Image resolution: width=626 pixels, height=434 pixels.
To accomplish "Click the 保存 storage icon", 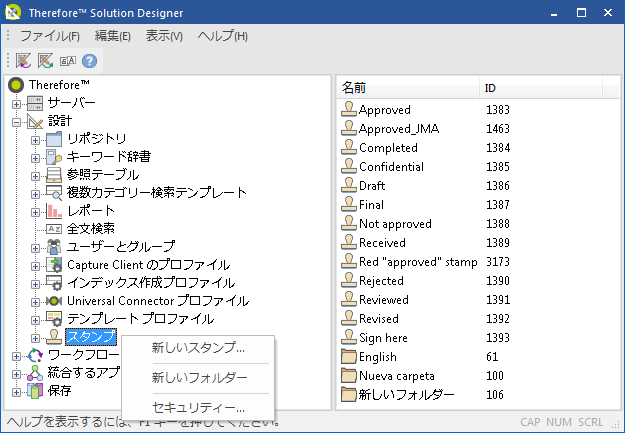I will pyautogui.click(x=35, y=390).
